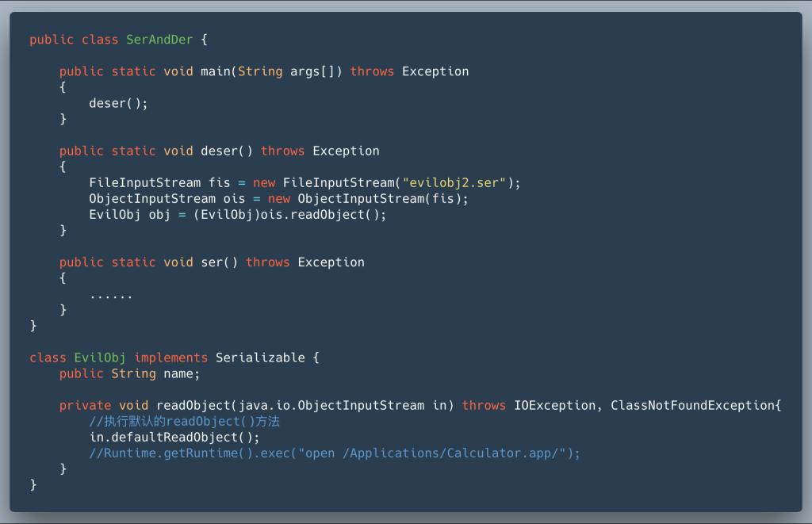Image resolution: width=812 pixels, height=524 pixels.
Task: Click the "evilobj2.ser" string literal
Action: pos(454,182)
